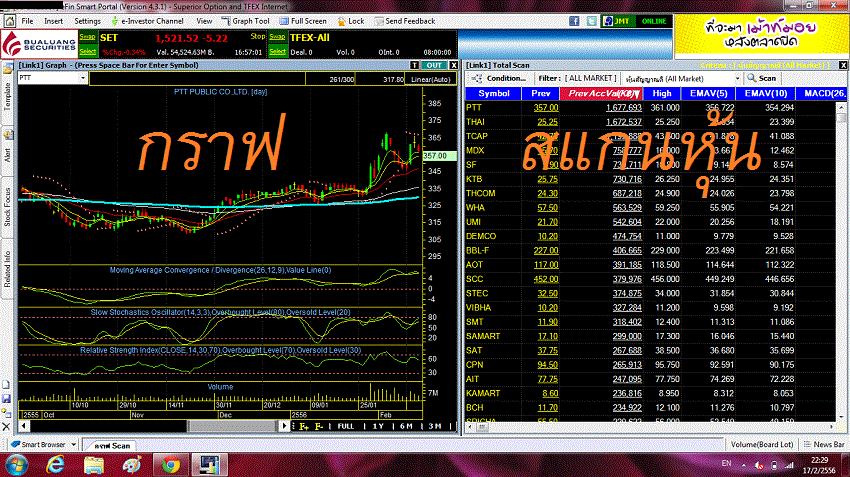Open the e-Investor Channel
Image resolution: width=850 pixels, height=477 pixels.
click(x=147, y=21)
